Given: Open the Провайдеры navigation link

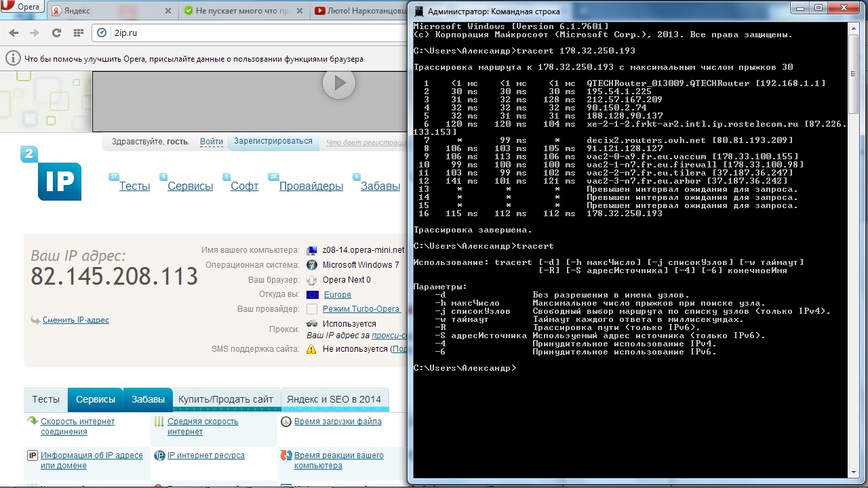Looking at the screenshot, I should pos(311,186).
